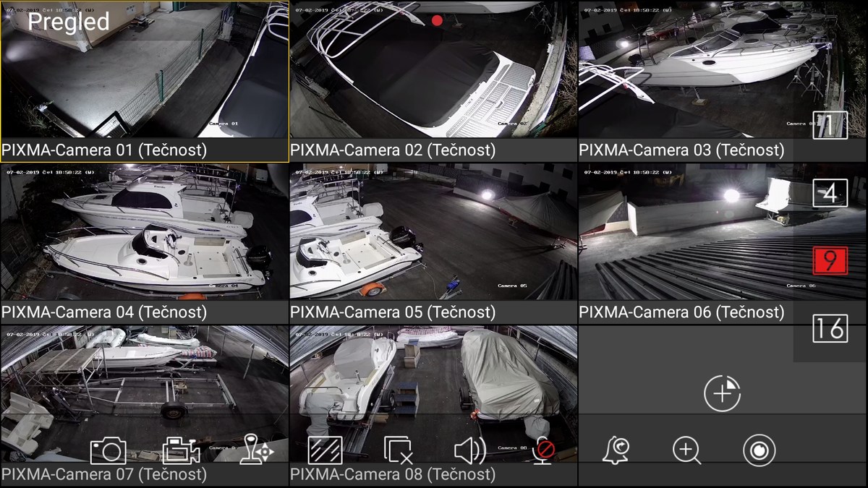The image size is (868, 488).
Task: Open the alarm bell icon
Action: tap(614, 450)
